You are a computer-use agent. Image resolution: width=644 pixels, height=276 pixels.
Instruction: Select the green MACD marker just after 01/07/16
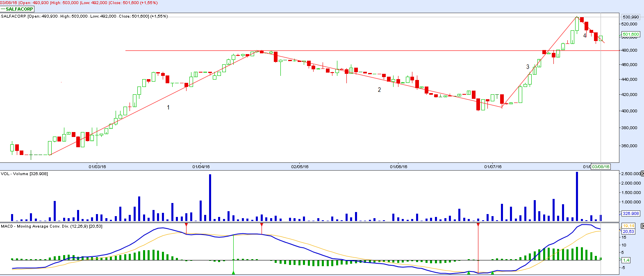[x=492, y=273]
